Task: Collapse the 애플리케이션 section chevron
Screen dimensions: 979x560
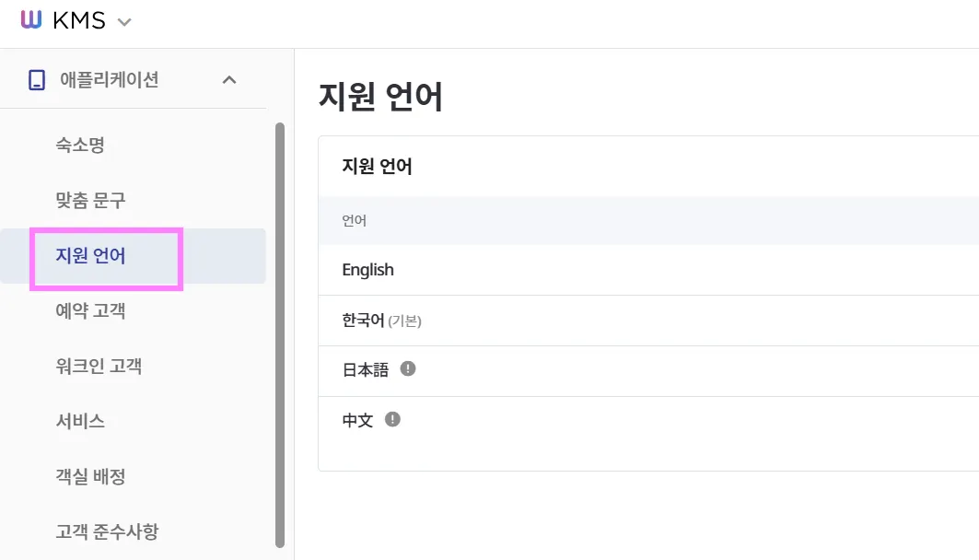Action: click(x=229, y=80)
